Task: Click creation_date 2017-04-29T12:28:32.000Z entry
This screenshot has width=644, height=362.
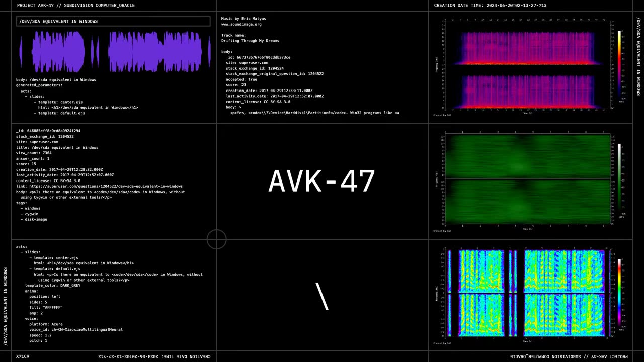Action: [x=59, y=169]
